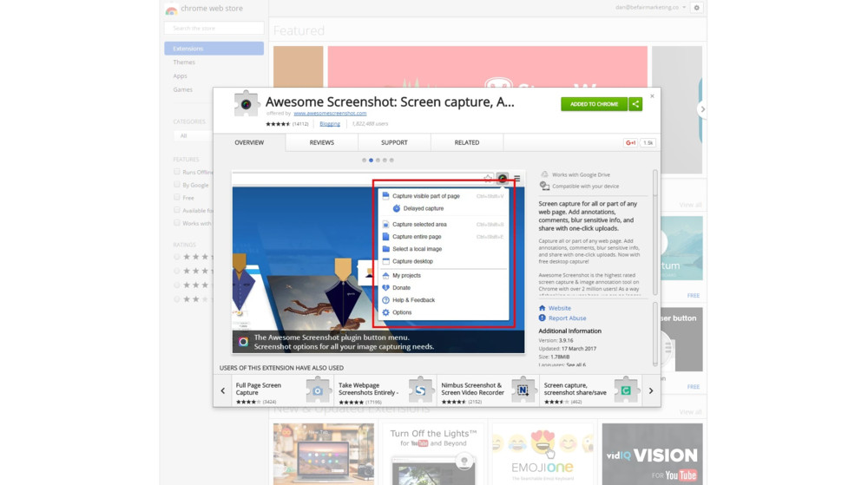Image resolution: width=868 pixels, height=485 pixels.
Task: Select Extensions in the sidebar
Action: 214,49
